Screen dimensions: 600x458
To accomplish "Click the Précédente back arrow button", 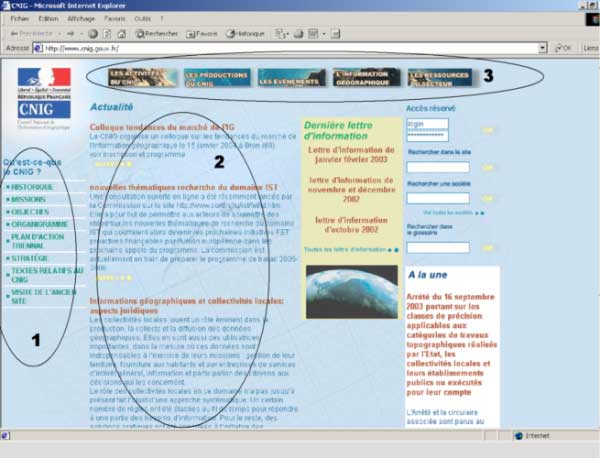I will [x=31, y=34].
